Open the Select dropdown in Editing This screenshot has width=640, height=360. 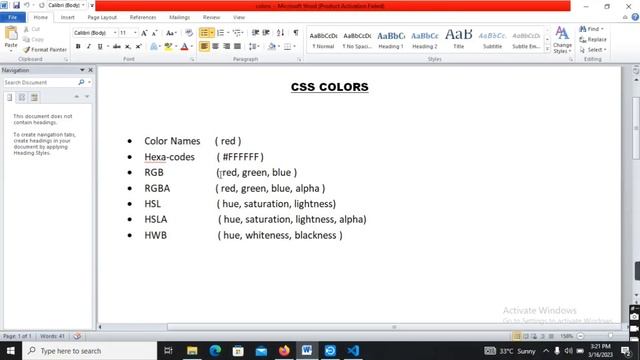pos(593,50)
